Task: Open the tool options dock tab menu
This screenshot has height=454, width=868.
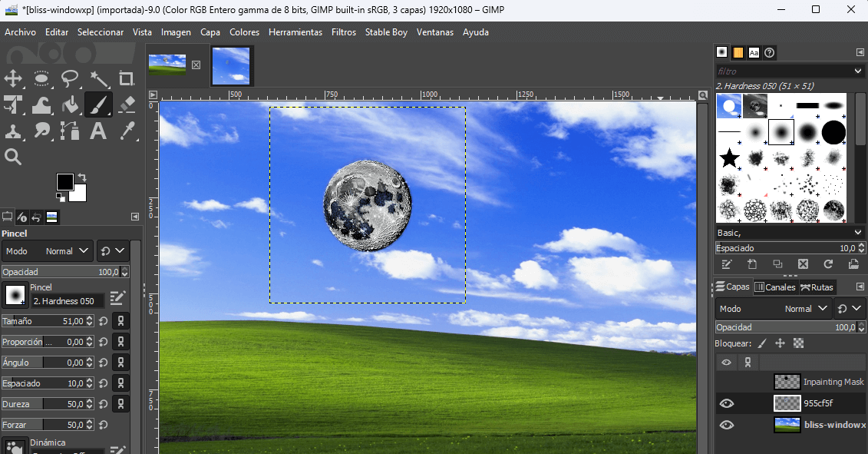Action: pyautogui.click(x=134, y=217)
